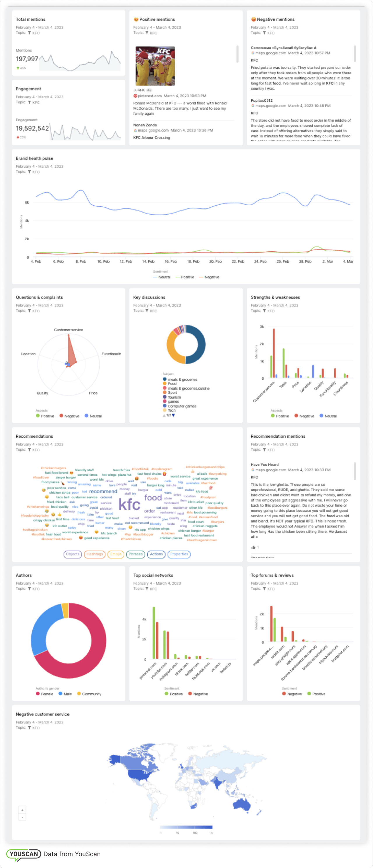Screen dimensions: 373x868
Task: Open the KFC topic selector in Top forums & reviews
Action: (271, 589)
